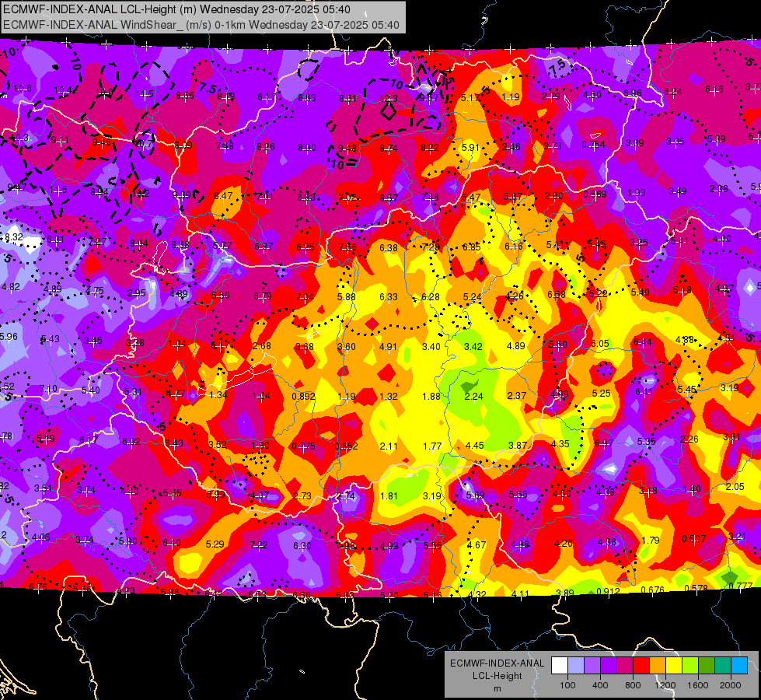
Task: Click the orange legend swatch
Action: click(658, 665)
